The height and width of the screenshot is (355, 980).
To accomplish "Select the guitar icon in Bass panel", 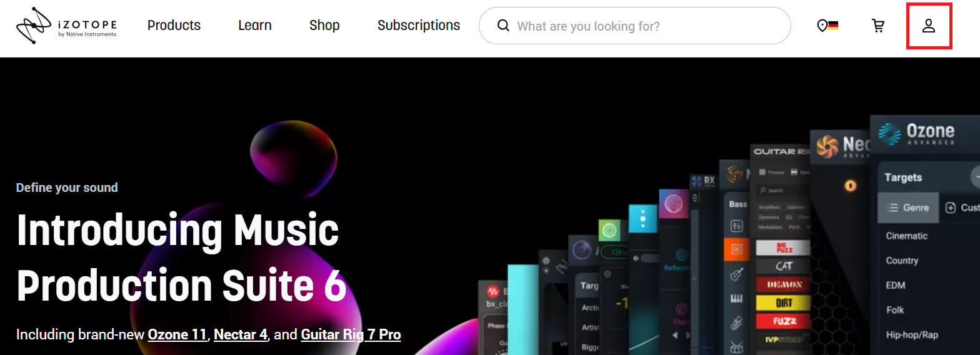I will pyautogui.click(x=737, y=273).
